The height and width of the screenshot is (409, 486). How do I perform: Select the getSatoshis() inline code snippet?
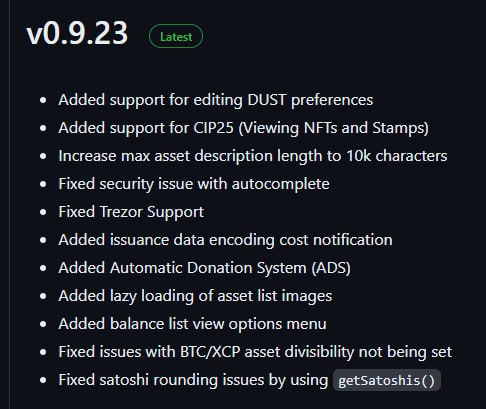click(x=387, y=380)
